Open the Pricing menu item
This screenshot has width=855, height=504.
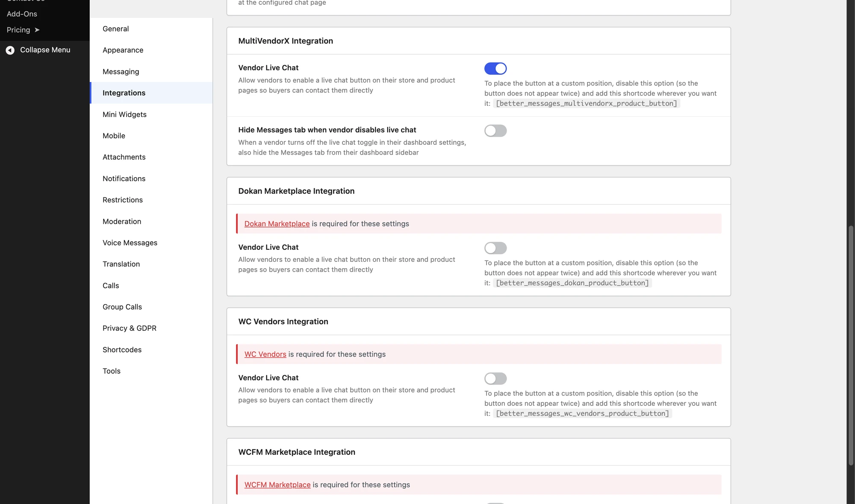23,30
